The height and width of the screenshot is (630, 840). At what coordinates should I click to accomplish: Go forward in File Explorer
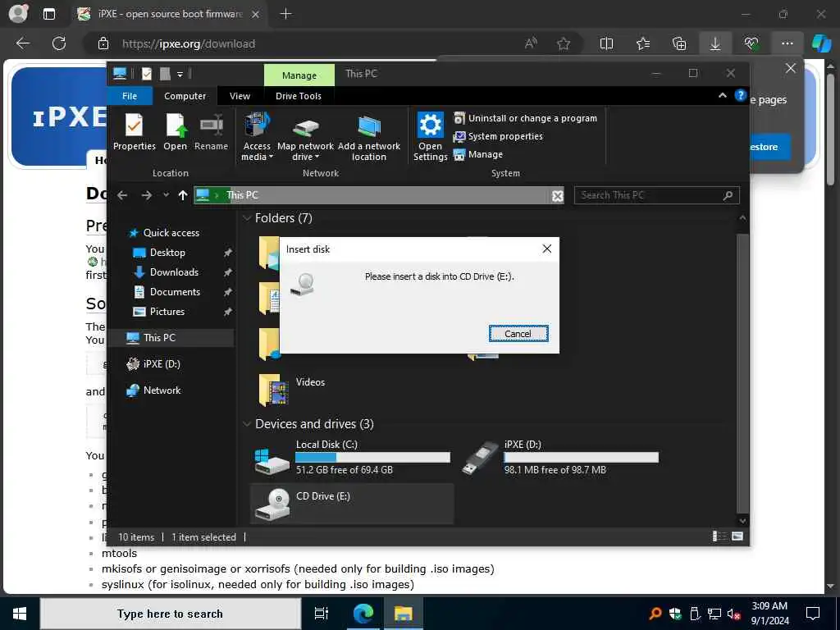[146, 195]
